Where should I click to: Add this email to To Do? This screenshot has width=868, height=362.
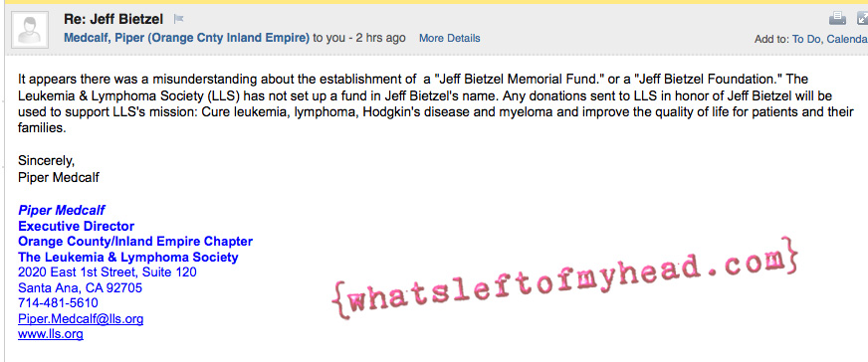(806, 39)
